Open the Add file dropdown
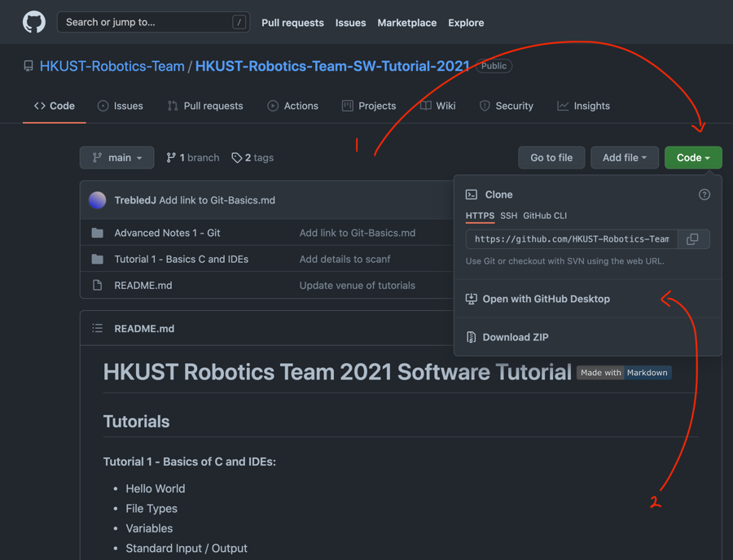 (624, 158)
